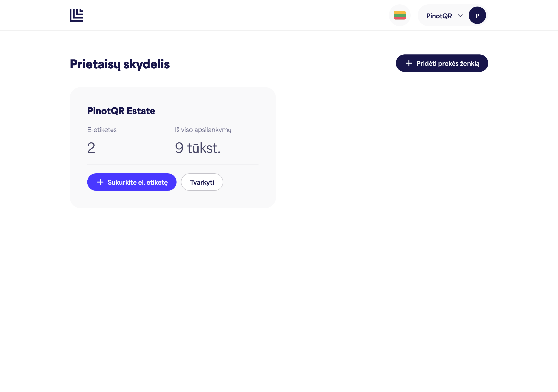Select the PinotQR Estate brand card
The image size is (558, 392).
point(173,148)
